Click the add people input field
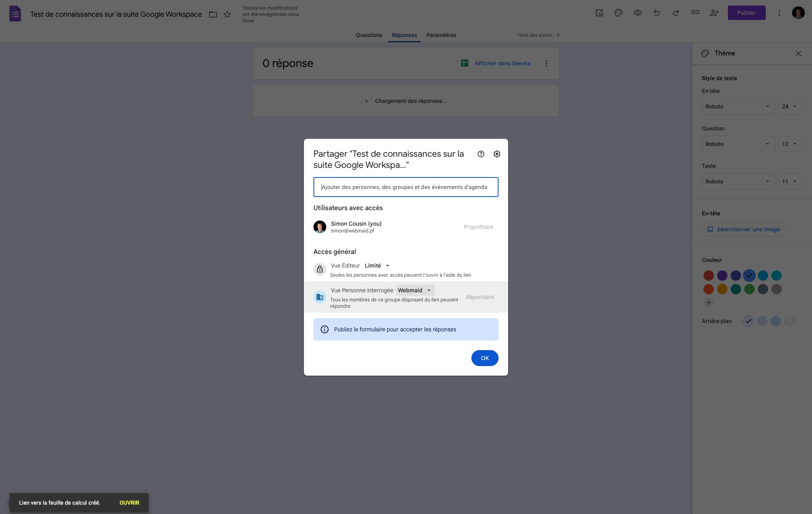This screenshot has height=514, width=812. coord(406,187)
